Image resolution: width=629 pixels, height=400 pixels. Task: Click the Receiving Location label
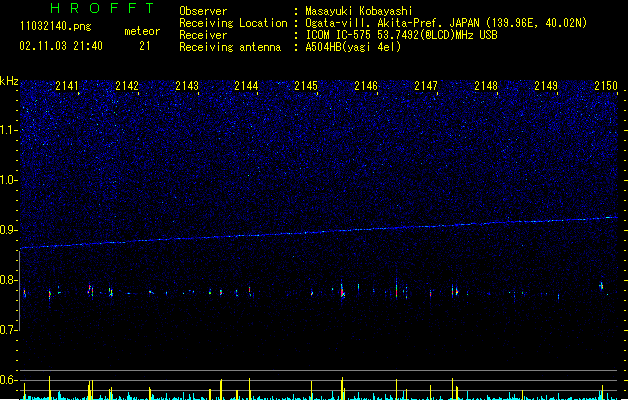[233, 23]
